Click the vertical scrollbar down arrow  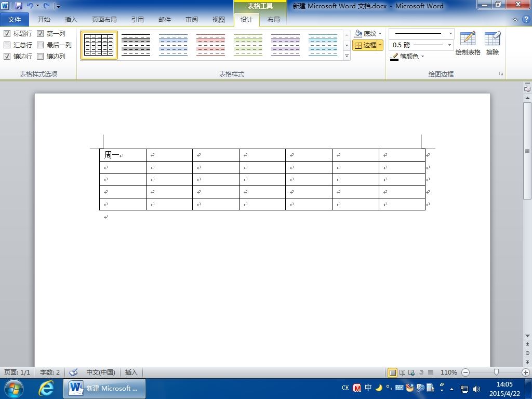(527, 336)
